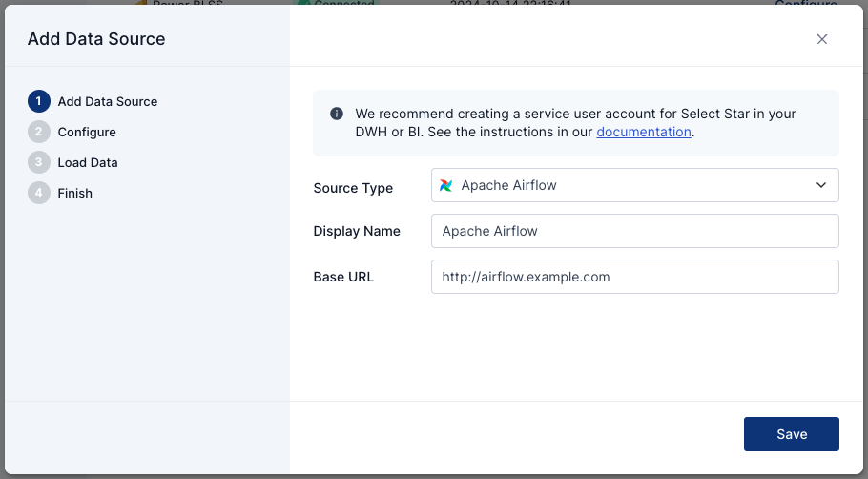Click the Base URL input field

tap(635, 277)
